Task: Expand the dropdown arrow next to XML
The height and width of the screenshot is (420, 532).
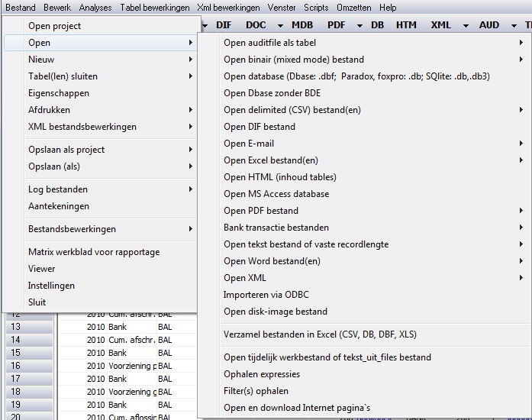Action: tap(466, 25)
